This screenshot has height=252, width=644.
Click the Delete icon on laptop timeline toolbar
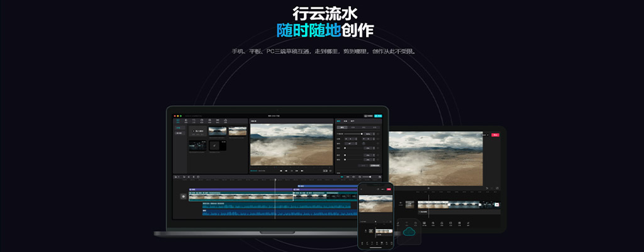(x=198, y=176)
